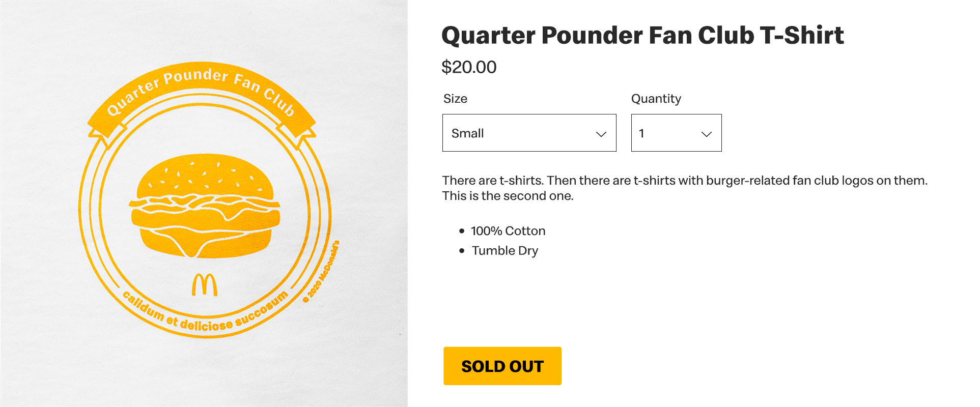
Task: Click the white t-shirt fabric below the badge
Action: pos(204,371)
